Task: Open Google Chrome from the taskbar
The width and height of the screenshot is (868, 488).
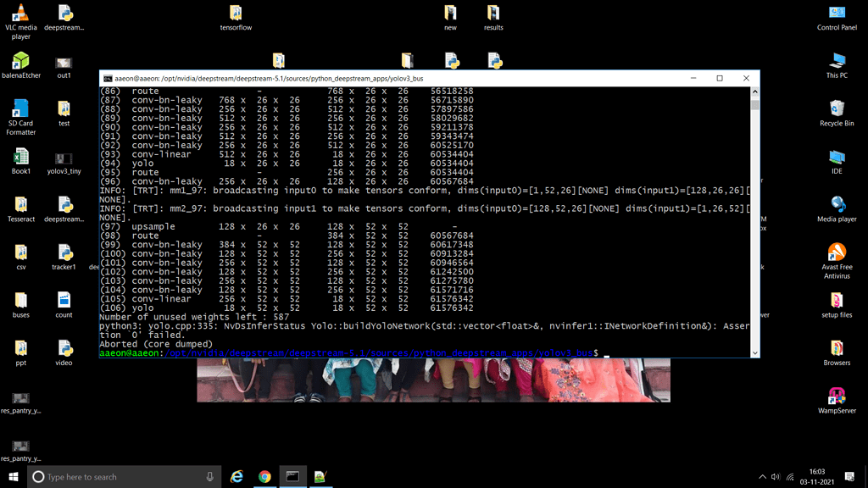Action: pos(264,476)
